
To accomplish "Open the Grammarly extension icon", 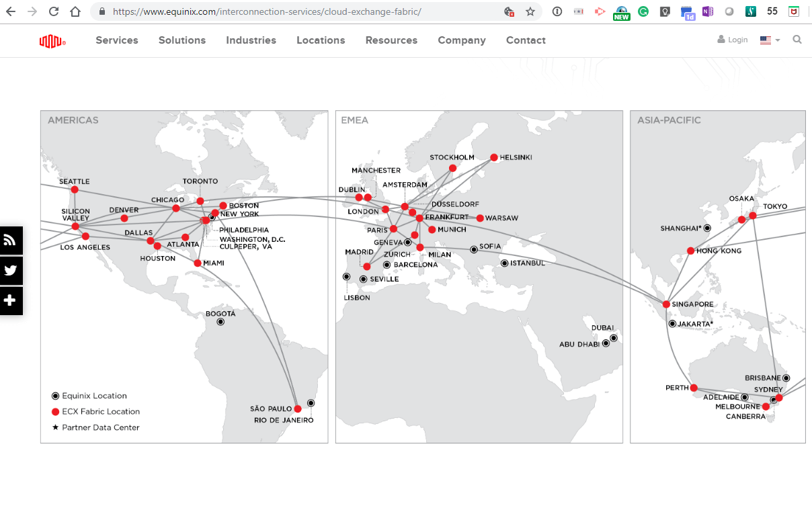I will point(643,11).
